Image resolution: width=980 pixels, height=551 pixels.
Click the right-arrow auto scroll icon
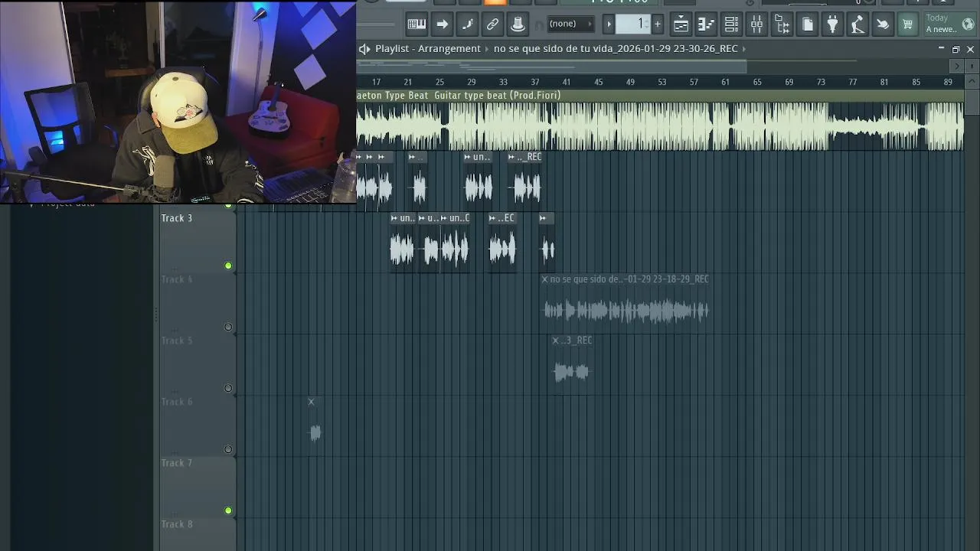point(442,24)
